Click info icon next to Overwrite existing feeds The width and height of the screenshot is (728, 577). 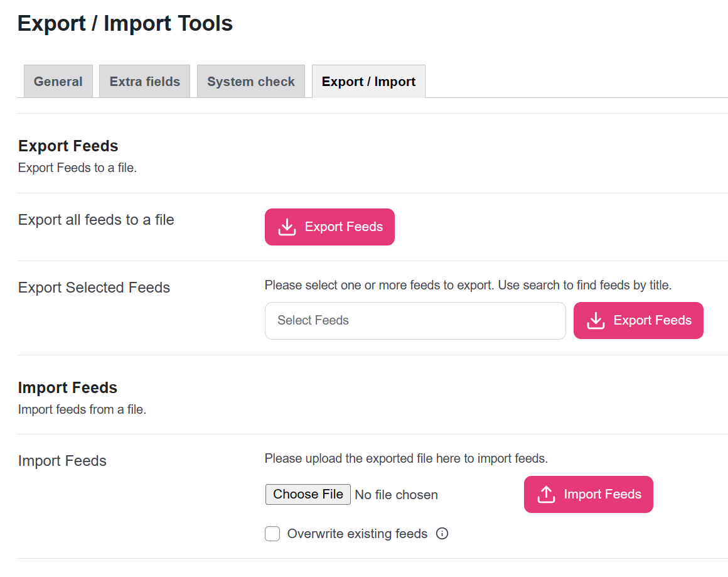tap(442, 534)
